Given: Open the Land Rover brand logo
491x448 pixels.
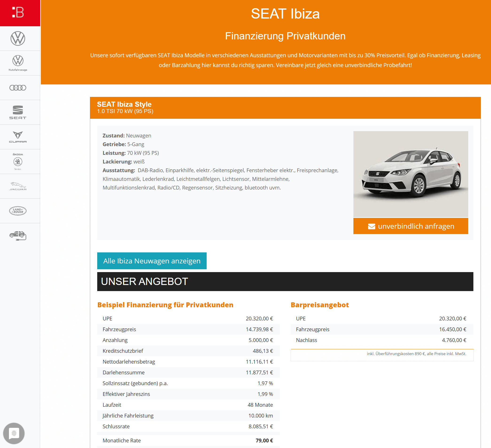Looking at the screenshot, I should (18, 211).
